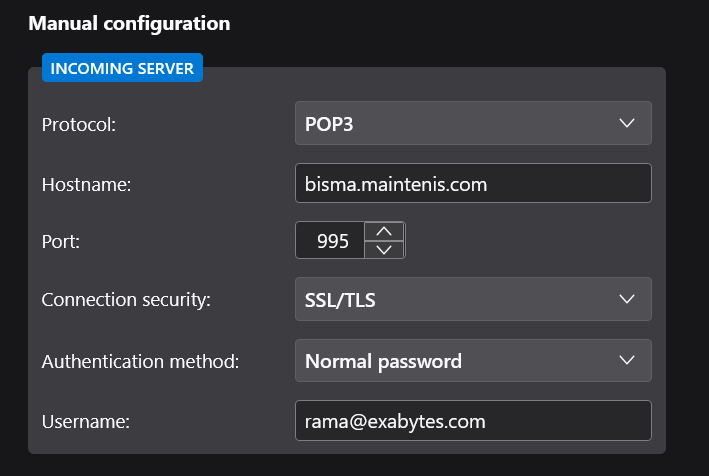Increase the port number with the up arrow
Viewport: 709px width, 476px height.
pos(384,232)
